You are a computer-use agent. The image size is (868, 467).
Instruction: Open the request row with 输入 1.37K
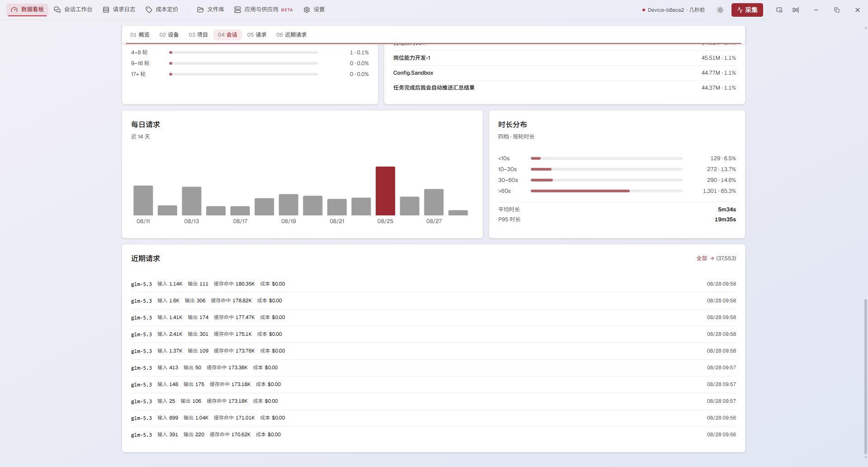coord(434,351)
